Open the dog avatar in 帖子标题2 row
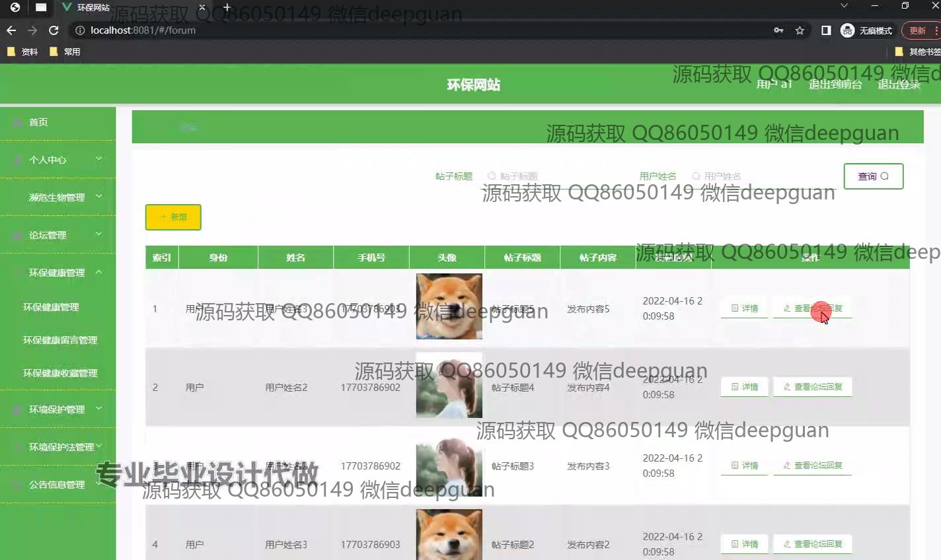The height and width of the screenshot is (560, 941). [x=449, y=535]
